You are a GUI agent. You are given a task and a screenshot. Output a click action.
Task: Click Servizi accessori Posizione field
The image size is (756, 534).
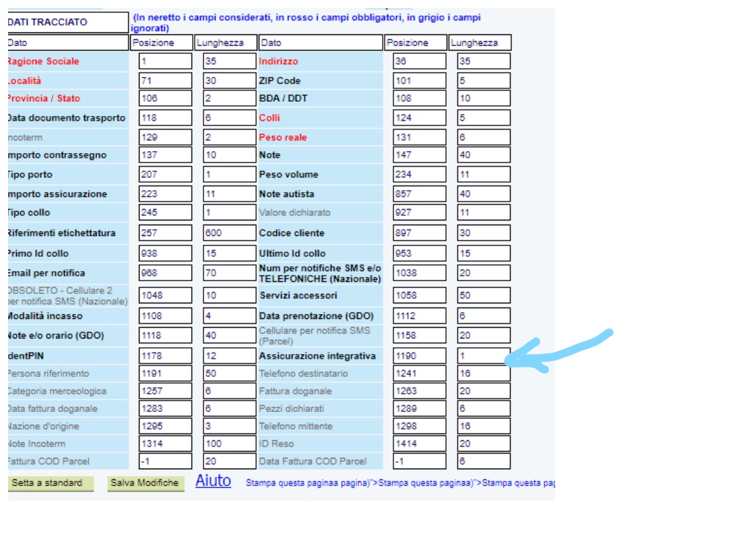[420, 296]
